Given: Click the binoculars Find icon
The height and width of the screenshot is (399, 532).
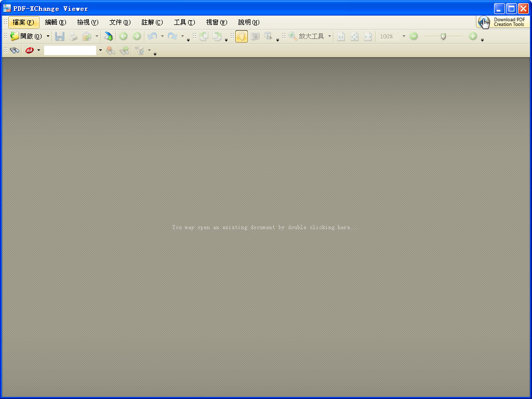Looking at the screenshot, I should click(x=15, y=50).
